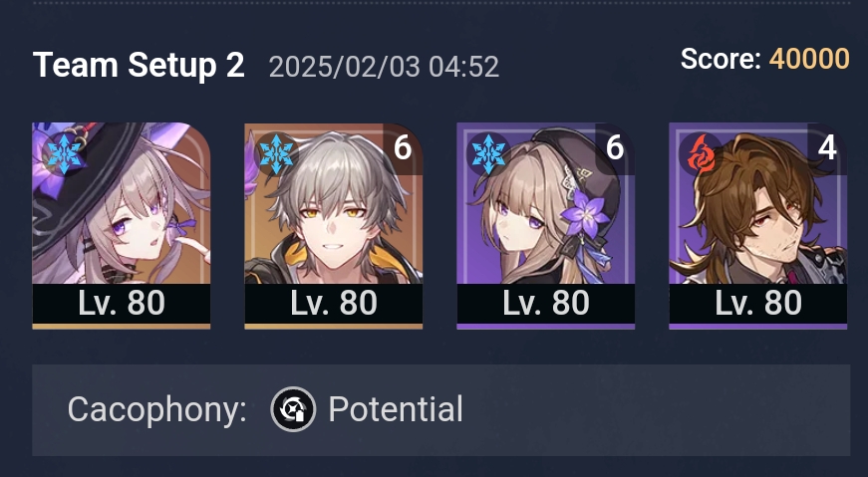Click the Ice element icon on the beret girl
This screenshot has height=477, width=868.
pyautogui.click(x=488, y=154)
